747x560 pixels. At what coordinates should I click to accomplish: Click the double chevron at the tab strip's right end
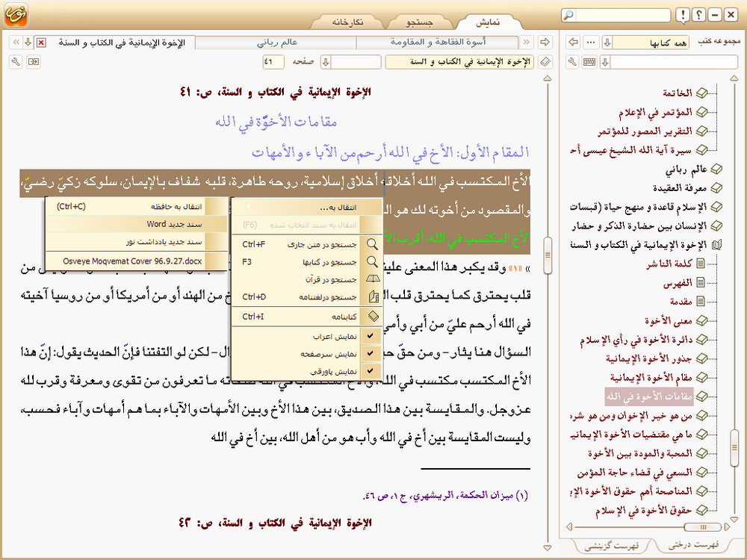point(527,43)
